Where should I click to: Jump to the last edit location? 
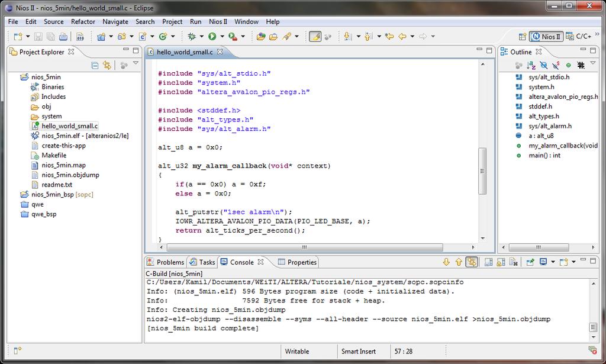coord(389,36)
